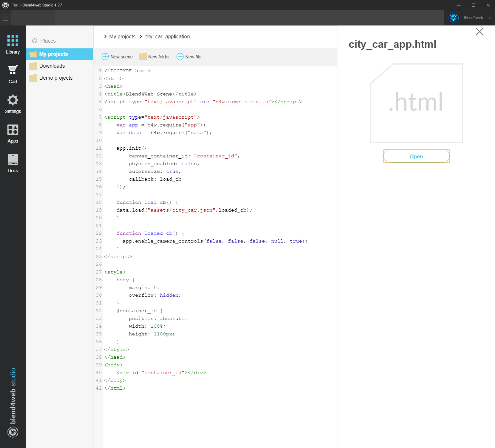This screenshot has height=448, width=495.
Task: Click the position: absolute style line
Action: point(158,319)
